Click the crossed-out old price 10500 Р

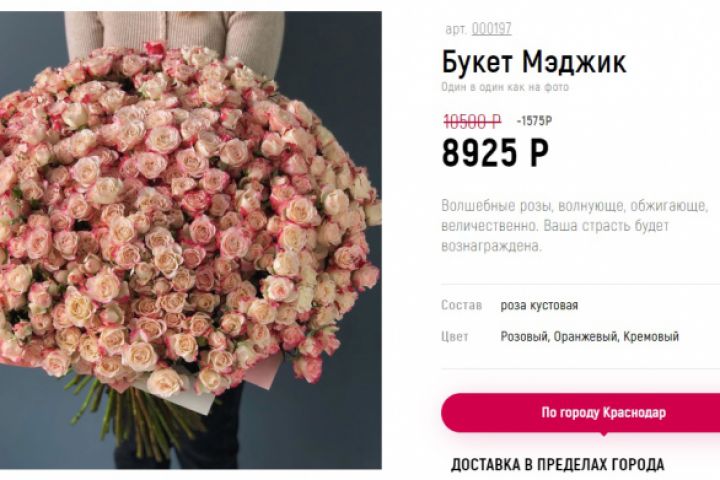[x=472, y=121]
